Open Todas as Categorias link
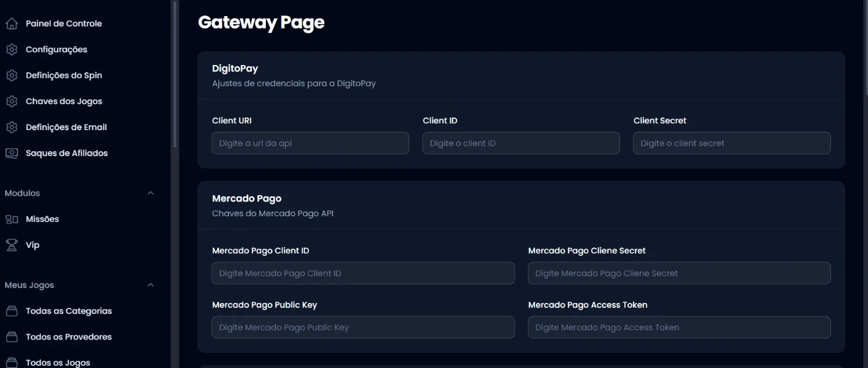Image resolution: width=868 pixels, height=368 pixels. [x=69, y=311]
